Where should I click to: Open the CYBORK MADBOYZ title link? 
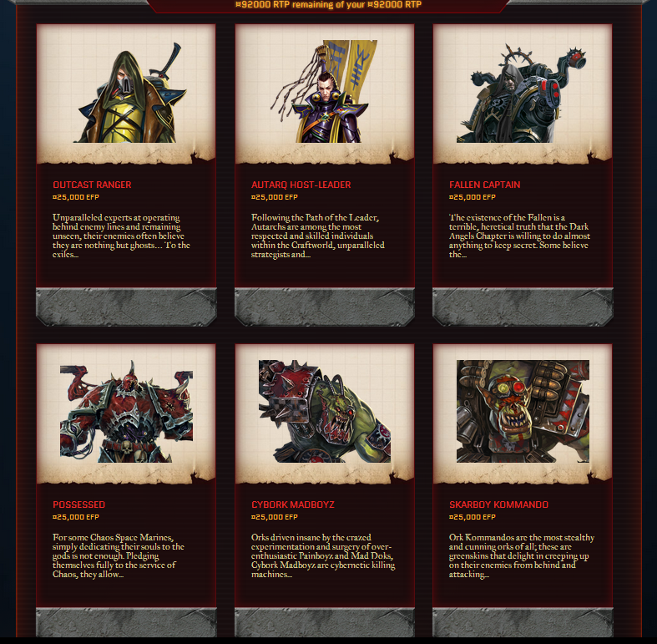[x=292, y=505]
